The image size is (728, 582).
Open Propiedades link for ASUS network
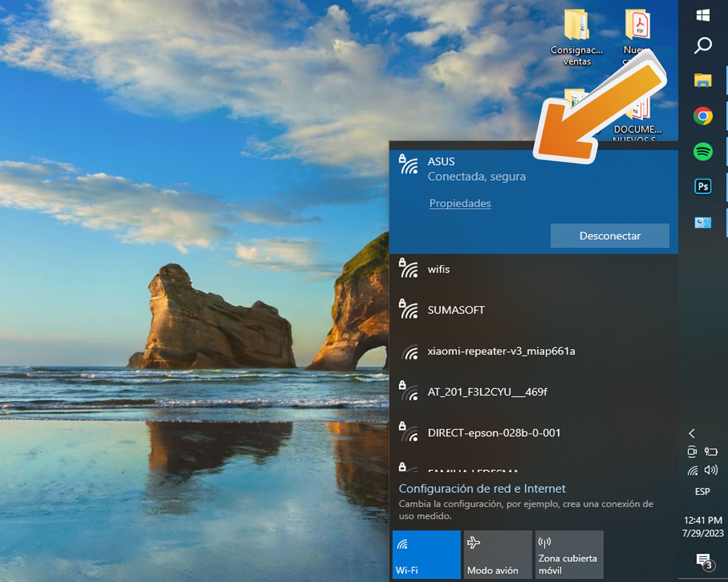click(460, 203)
